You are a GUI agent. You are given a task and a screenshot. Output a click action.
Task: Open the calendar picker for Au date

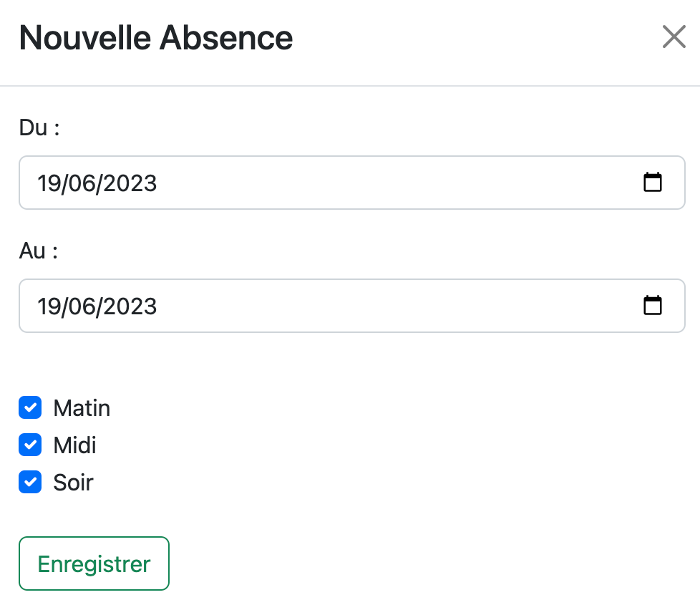point(652,306)
